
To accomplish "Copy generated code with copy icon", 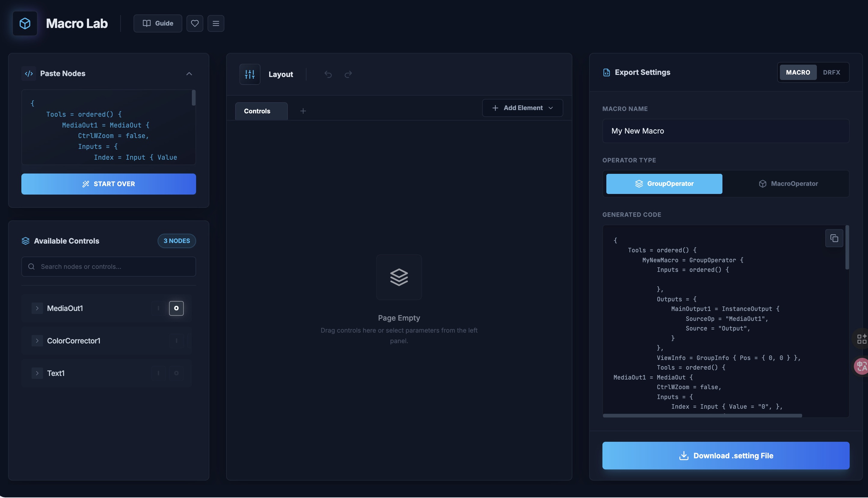I will (x=834, y=238).
